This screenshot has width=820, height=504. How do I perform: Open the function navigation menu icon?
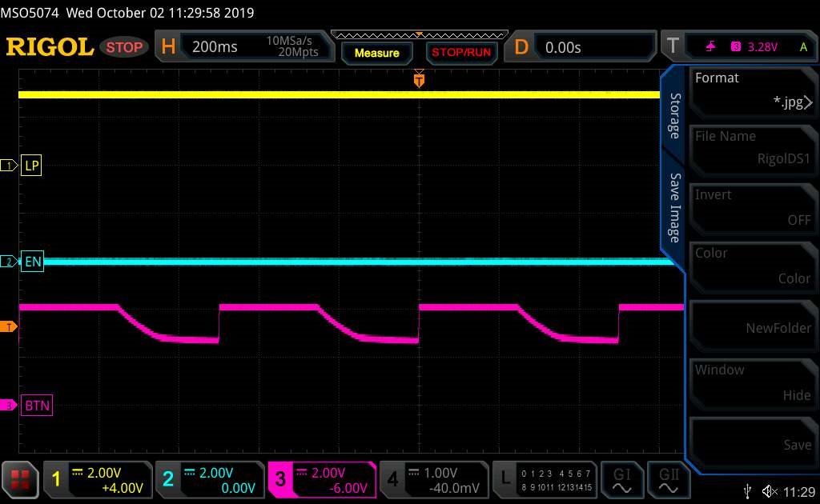[x=20, y=479]
